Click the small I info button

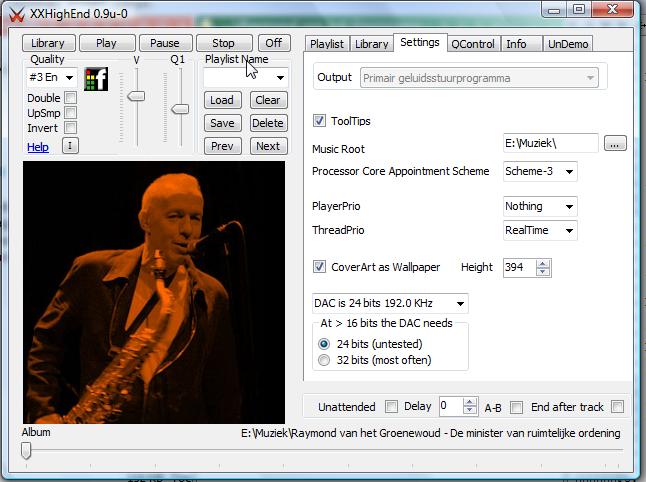pos(70,145)
